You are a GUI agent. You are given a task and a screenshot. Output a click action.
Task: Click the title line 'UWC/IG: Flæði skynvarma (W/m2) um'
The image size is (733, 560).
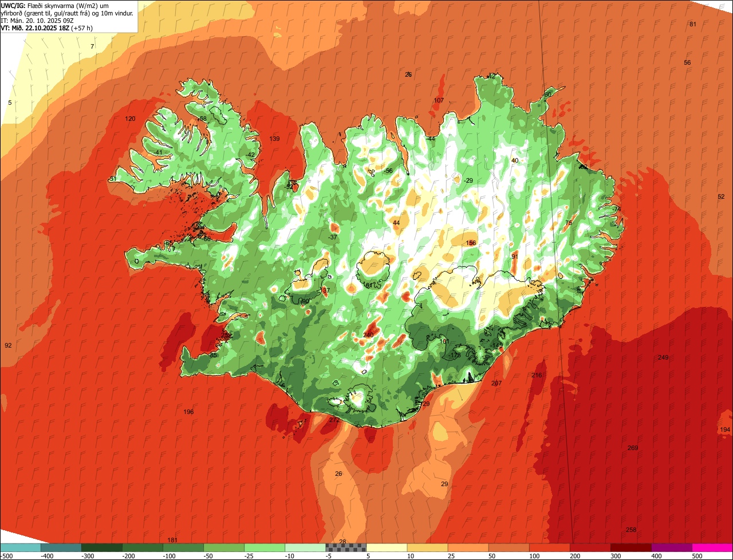tap(55, 5)
